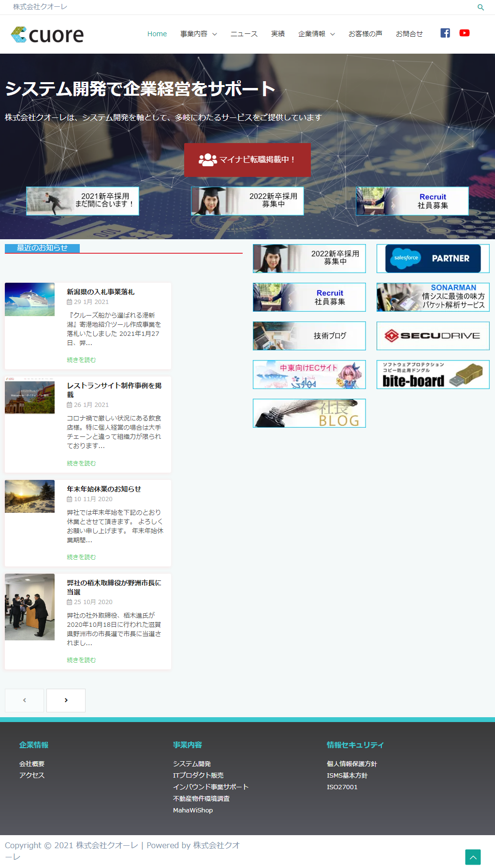Open the お問合せ menu item

pyautogui.click(x=409, y=34)
